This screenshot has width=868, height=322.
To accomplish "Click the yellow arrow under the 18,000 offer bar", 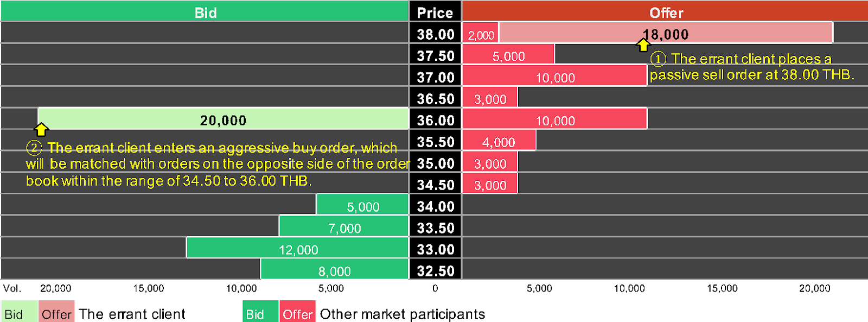I will 643,45.
